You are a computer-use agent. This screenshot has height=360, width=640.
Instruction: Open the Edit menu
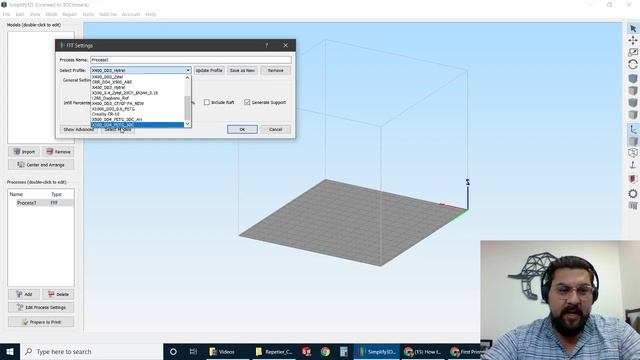pyautogui.click(x=20, y=14)
